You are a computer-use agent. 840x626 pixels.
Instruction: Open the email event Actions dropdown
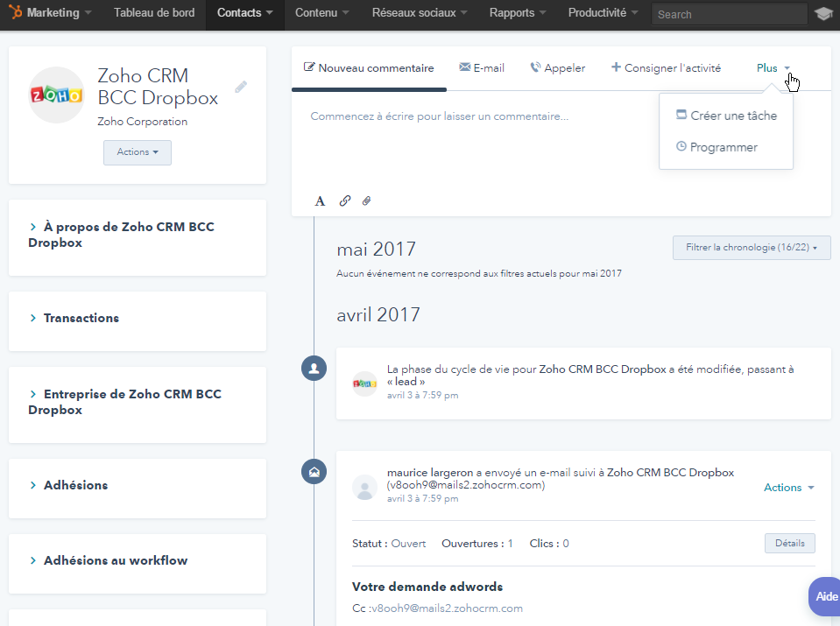tap(789, 488)
